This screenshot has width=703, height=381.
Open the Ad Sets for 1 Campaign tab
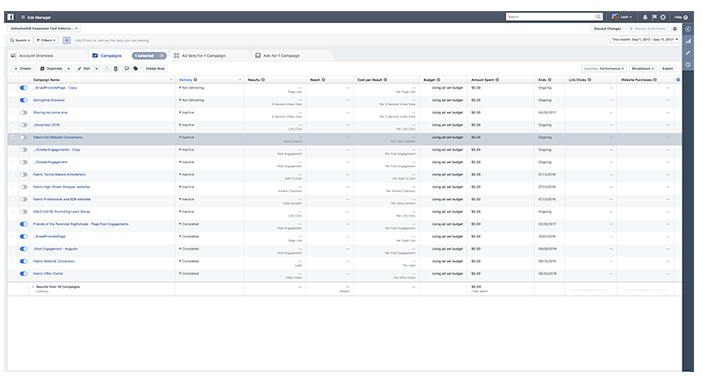[x=209, y=56]
